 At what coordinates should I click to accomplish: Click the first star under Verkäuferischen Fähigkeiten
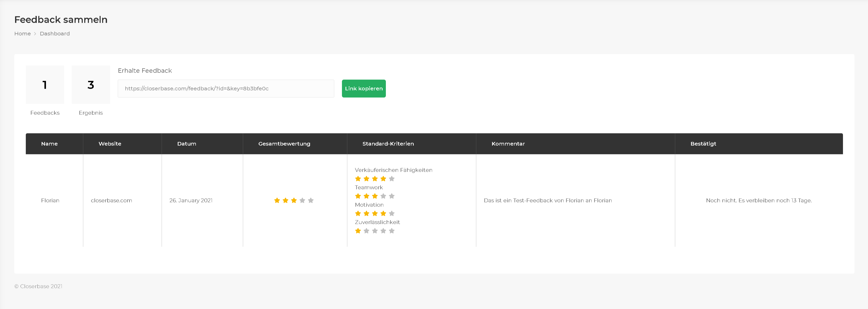[358, 178]
